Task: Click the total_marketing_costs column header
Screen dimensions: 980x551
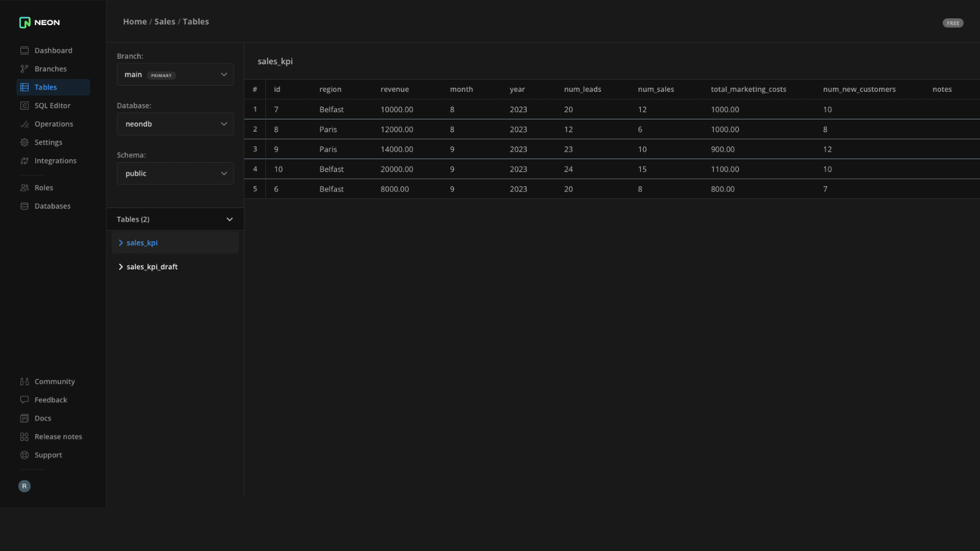Action: (748, 89)
